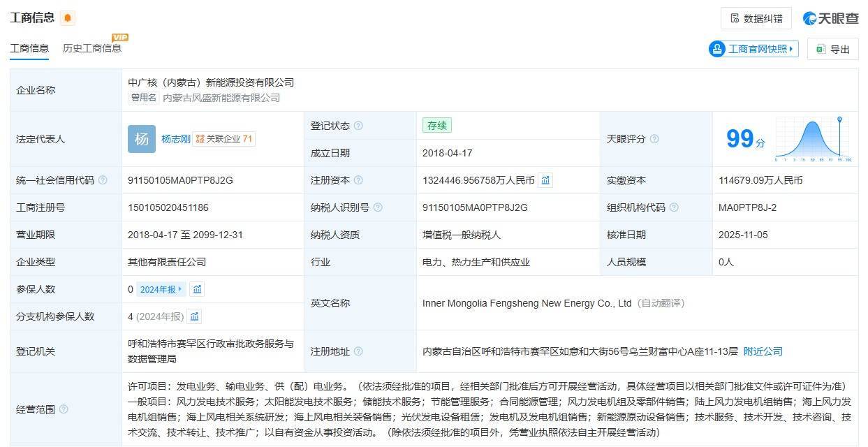Open 杨志刚's profile link
The image size is (868, 447).
[x=175, y=139]
